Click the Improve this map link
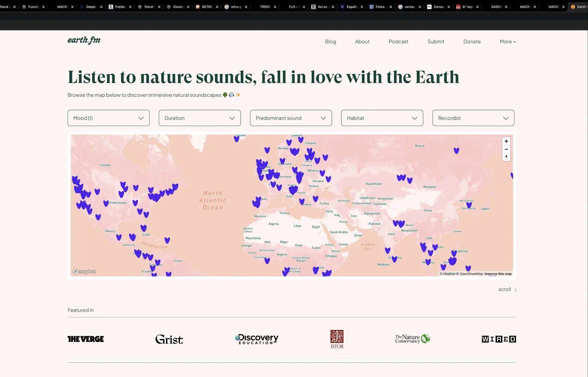Viewport: 588px width, 377px height. [x=498, y=274]
